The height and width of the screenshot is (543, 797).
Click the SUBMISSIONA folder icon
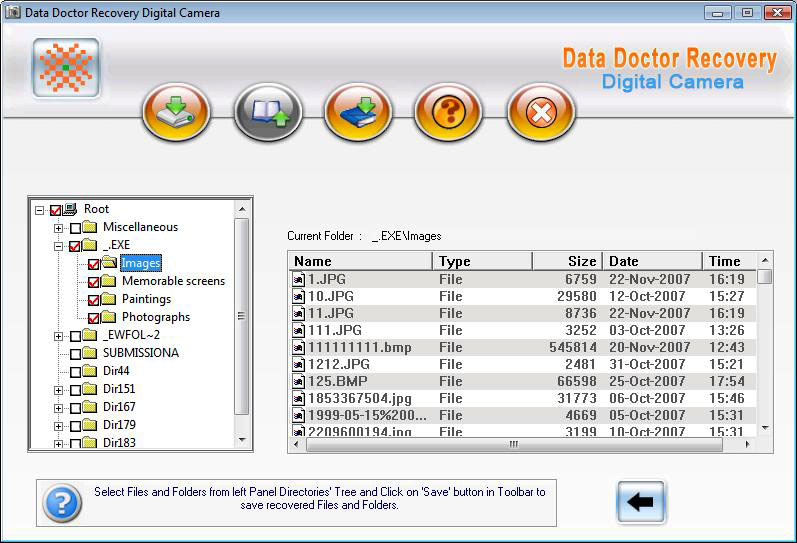pos(90,352)
